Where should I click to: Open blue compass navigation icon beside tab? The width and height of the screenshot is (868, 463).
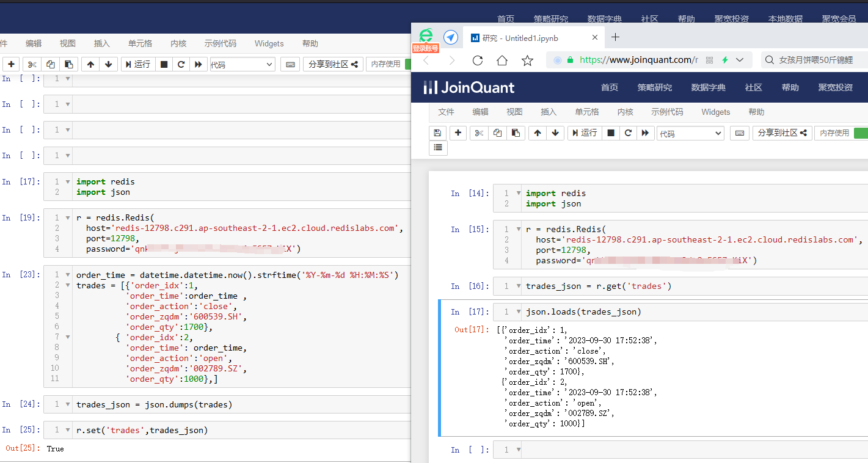451,37
